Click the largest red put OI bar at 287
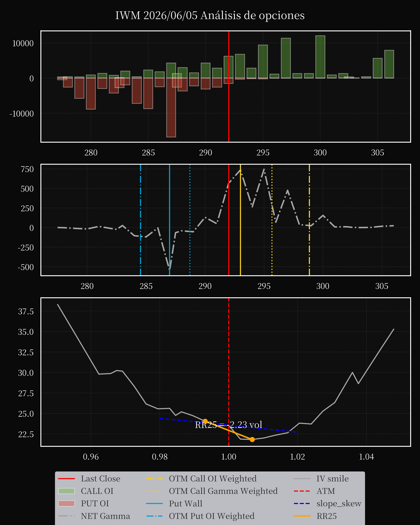This screenshot has width=420, height=525. (171, 107)
